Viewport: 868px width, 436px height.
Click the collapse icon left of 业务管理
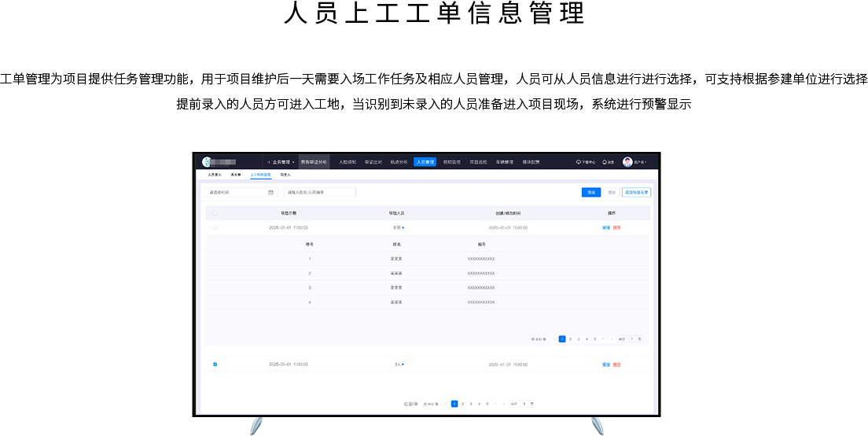click(268, 162)
